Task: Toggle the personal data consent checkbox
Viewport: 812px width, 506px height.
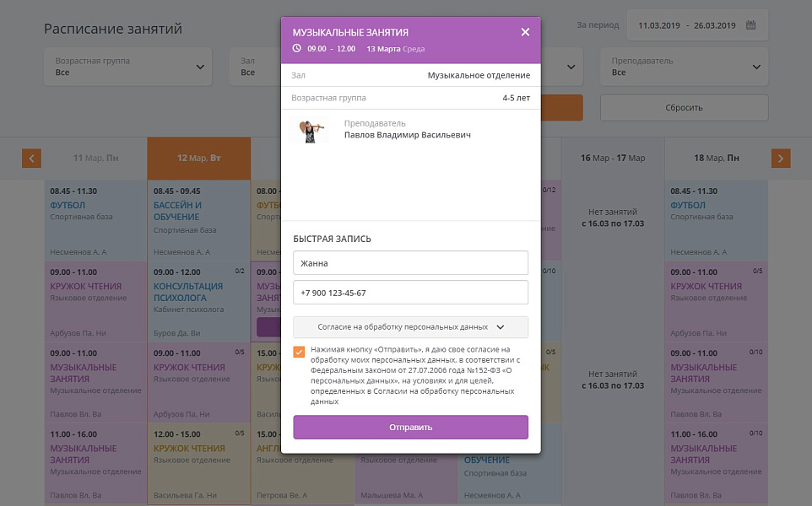Action: [299, 352]
